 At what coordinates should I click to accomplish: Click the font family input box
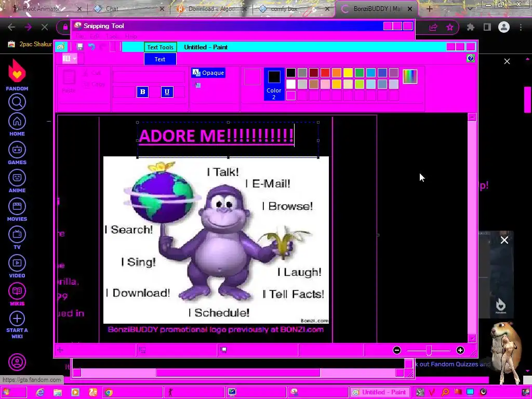[149, 77]
